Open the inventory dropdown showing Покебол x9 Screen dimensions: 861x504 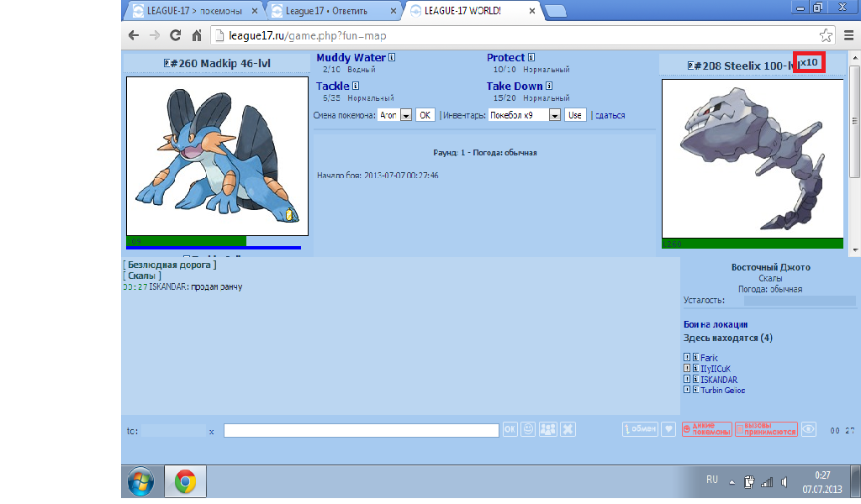(x=524, y=115)
